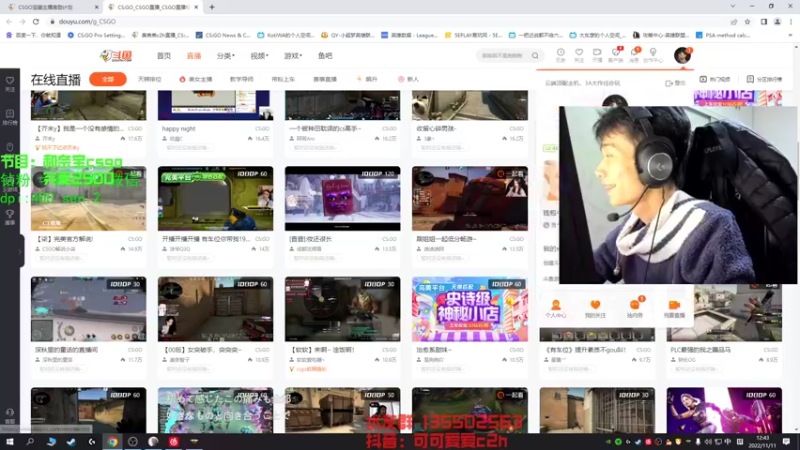Select the 直播 navigation item

pos(194,56)
